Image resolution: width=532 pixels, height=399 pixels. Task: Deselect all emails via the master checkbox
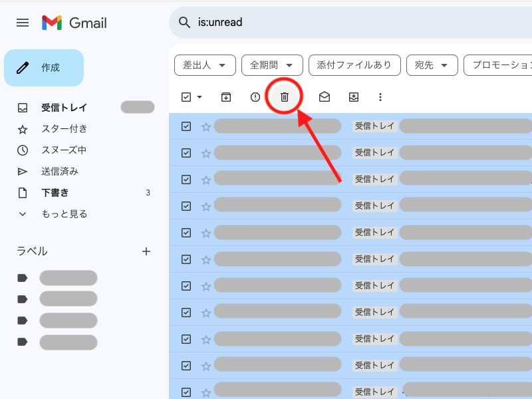pos(185,96)
